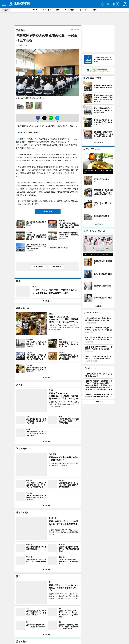The width and height of the screenshot is (129, 644).
Task: Go to 前の記事
Action: click(x=39, y=267)
